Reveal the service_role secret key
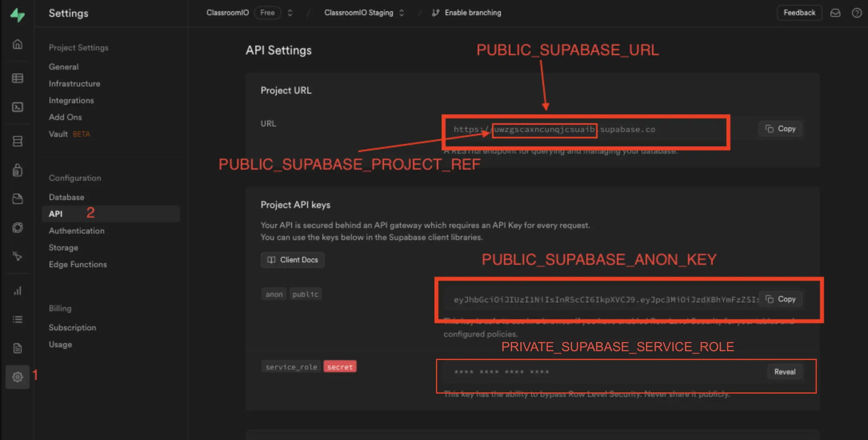 click(x=784, y=372)
